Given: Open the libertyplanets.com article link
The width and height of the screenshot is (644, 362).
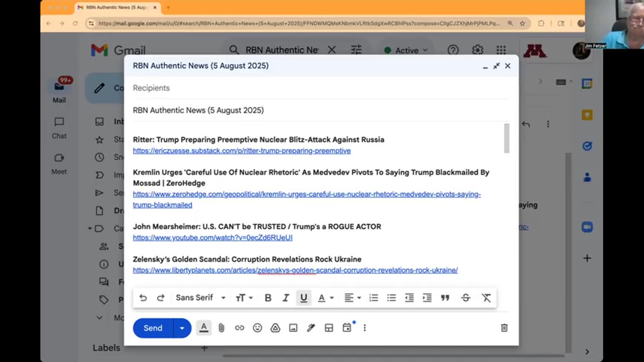Looking at the screenshot, I should click(295, 270).
